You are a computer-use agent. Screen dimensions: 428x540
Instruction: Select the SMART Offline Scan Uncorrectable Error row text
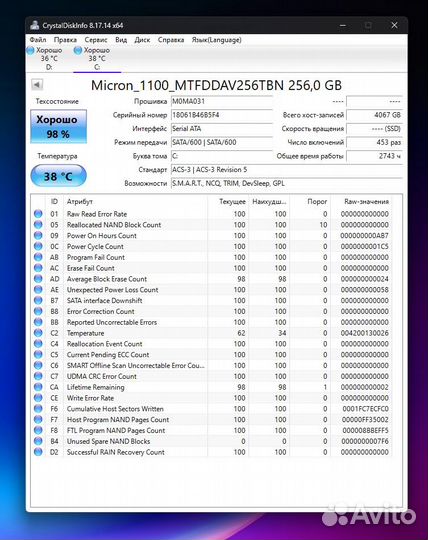click(136, 365)
